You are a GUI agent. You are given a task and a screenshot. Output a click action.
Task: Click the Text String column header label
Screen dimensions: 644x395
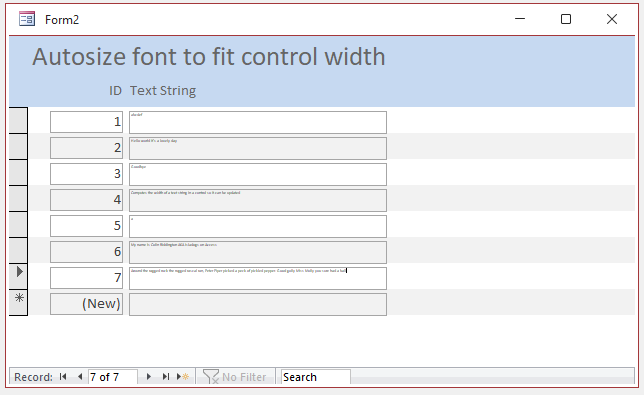pos(163,91)
